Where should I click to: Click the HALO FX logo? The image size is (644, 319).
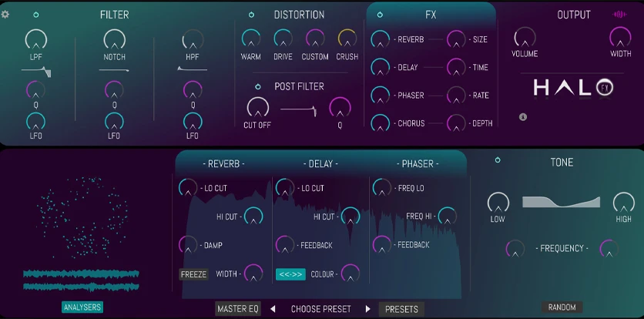point(574,87)
